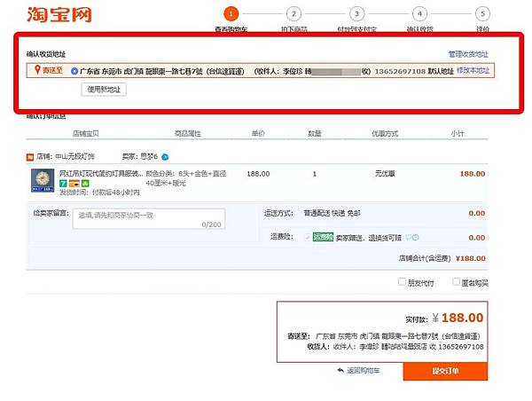Click the 颜色分类 product attribute text
The height and width of the screenshot is (401, 532).
(x=186, y=178)
